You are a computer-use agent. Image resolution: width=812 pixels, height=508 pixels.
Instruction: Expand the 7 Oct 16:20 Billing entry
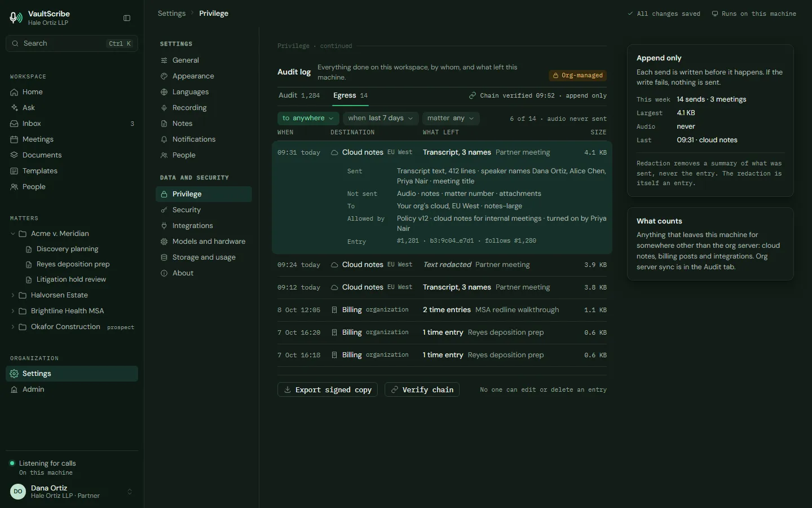(x=442, y=332)
